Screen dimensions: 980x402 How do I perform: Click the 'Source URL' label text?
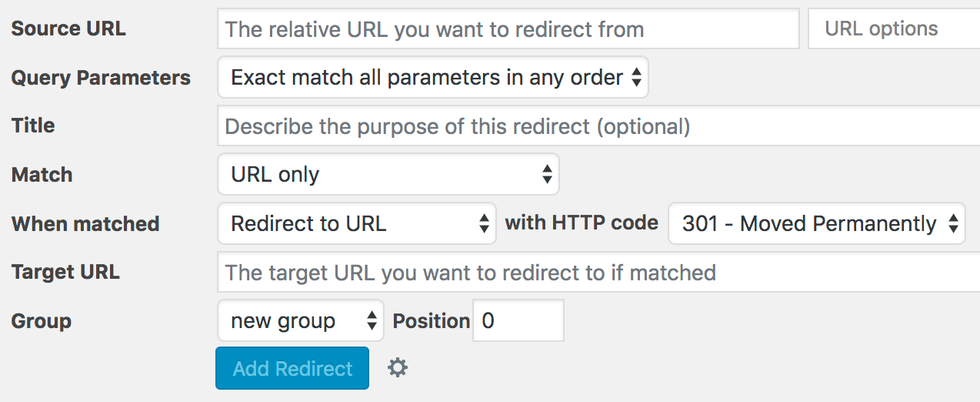pyautogui.click(x=68, y=29)
